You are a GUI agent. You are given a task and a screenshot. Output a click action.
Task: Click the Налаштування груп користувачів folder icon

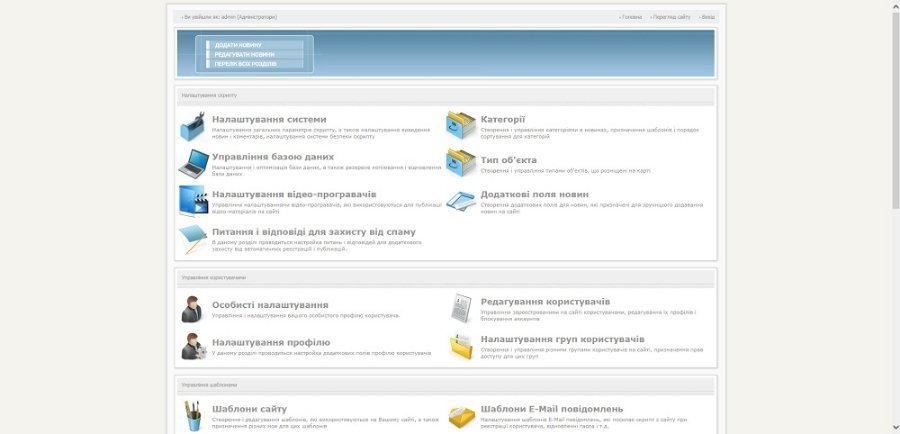tap(461, 346)
